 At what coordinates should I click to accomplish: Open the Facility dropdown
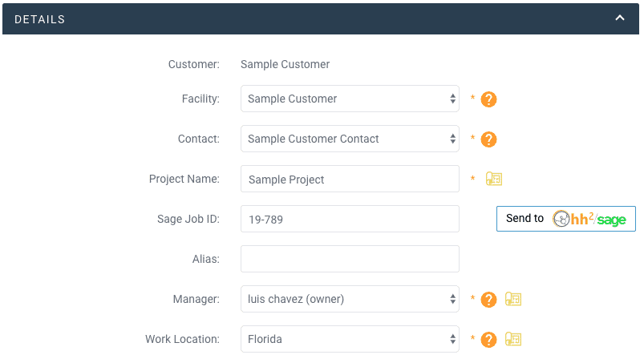point(350,99)
